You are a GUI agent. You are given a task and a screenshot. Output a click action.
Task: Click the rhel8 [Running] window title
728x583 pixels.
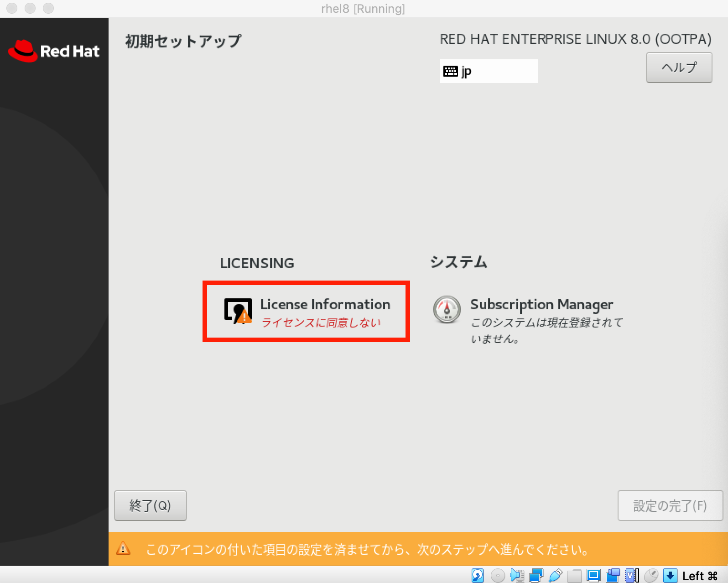363,9
